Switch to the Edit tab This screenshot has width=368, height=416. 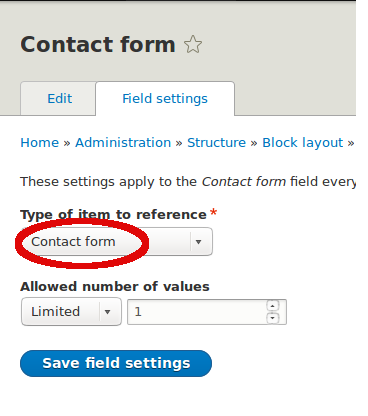(59, 99)
